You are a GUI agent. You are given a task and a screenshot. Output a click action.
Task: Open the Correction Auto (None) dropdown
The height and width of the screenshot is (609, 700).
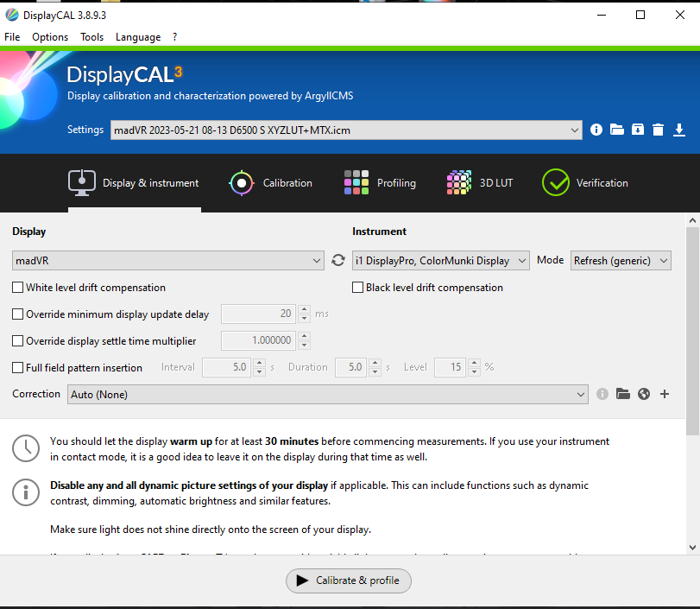pyautogui.click(x=328, y=395)
